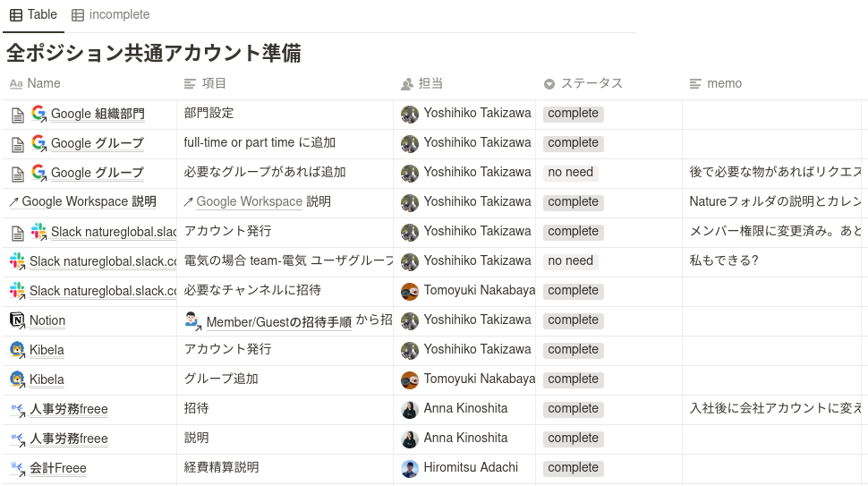Click the full-time or part time に追加 cell
The width and height of the screenshot is (868, 486).
(x=285, y=144)
